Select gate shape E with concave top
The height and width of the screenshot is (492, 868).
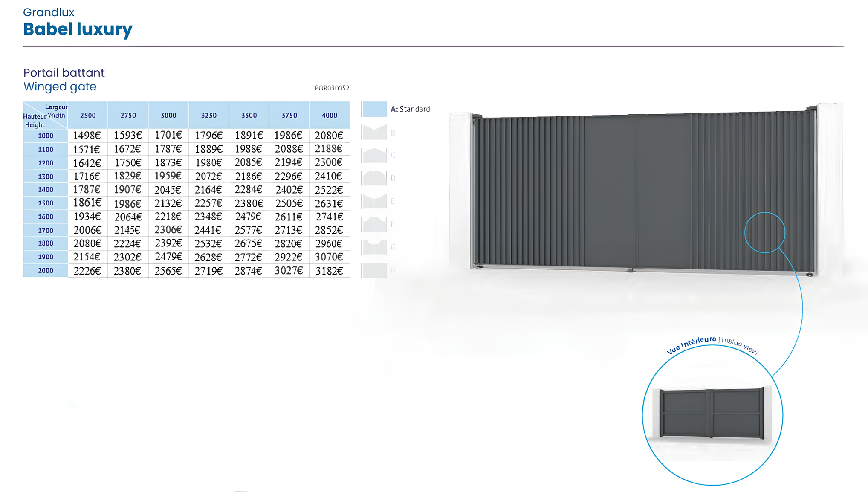coord(374,201)
